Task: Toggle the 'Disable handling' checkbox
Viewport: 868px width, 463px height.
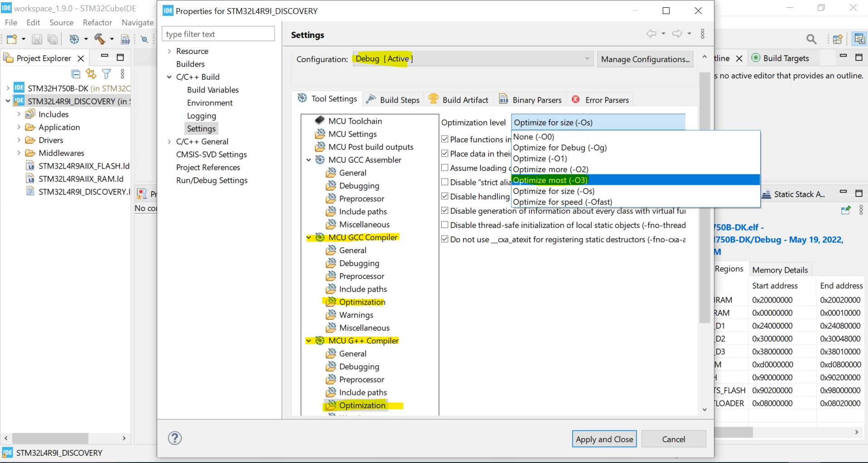Action: (x=445, y=196)
